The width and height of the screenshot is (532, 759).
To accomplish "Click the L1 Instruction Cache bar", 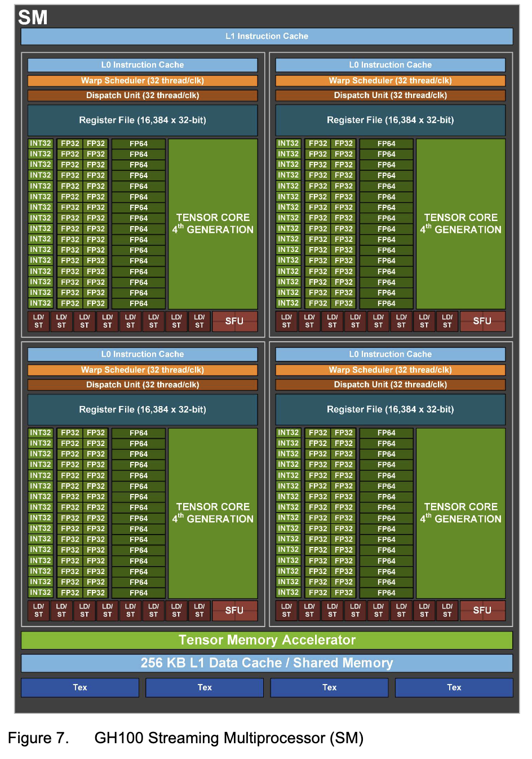I will click(x=267, y=36).
